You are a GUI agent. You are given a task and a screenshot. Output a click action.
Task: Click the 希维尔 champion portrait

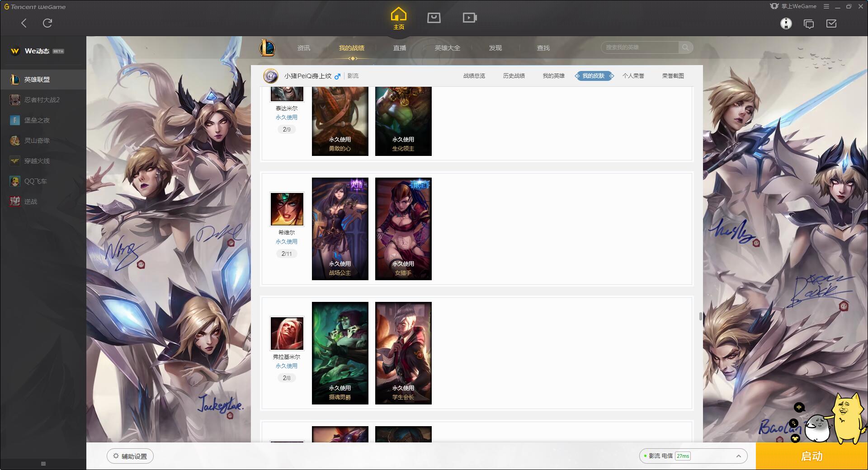(x=287, y=209)
